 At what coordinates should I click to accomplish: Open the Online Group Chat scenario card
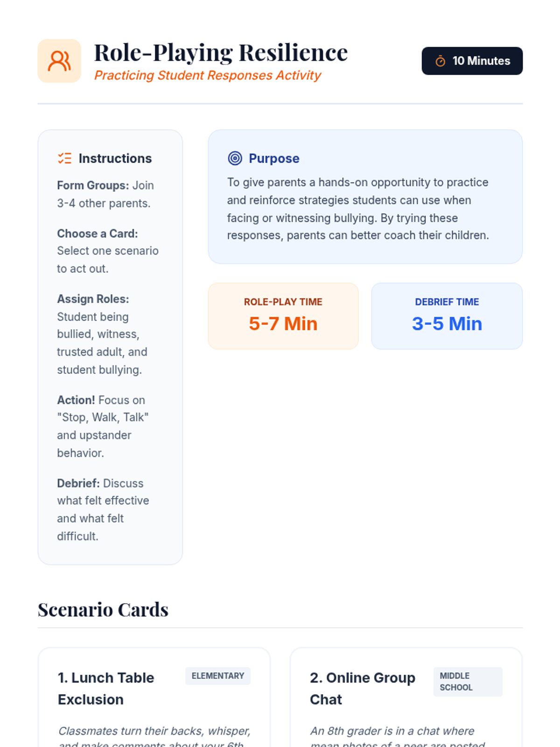pyautogui.click(x=406, y=698)
